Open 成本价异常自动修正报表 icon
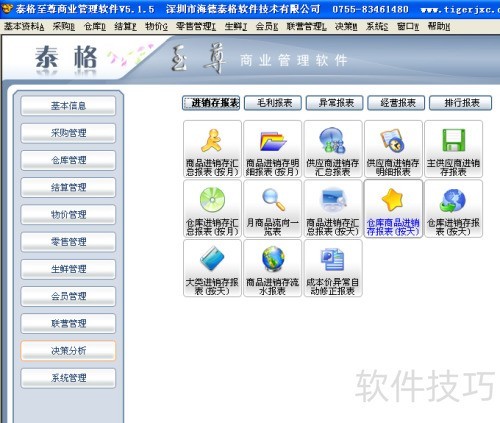Image resolution: width=500 pixels, height=423 pixels. pyautogui.click(x=333, y=268)
